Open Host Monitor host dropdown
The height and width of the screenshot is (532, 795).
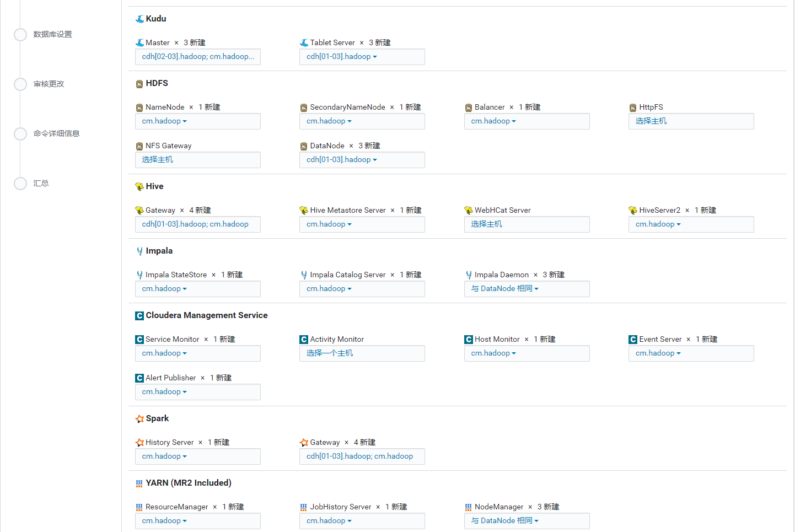pos(527,353)
